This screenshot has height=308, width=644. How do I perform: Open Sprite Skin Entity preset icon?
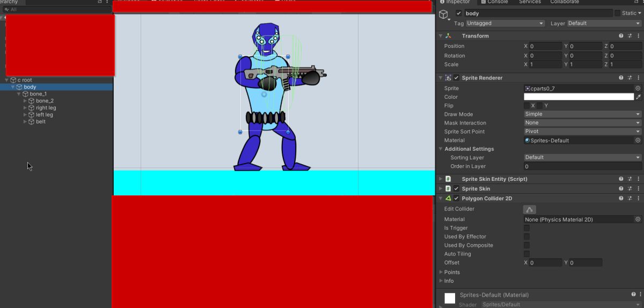[630, 179]
